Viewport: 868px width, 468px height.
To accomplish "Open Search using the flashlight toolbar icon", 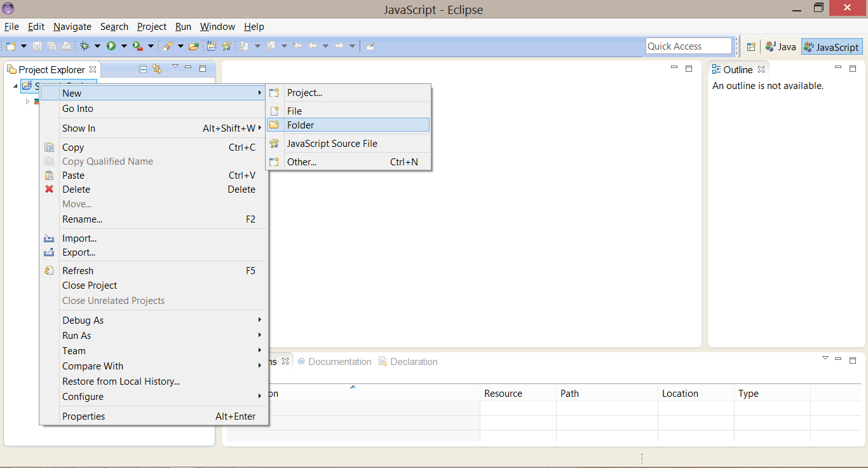I will (x=167, y=46).
